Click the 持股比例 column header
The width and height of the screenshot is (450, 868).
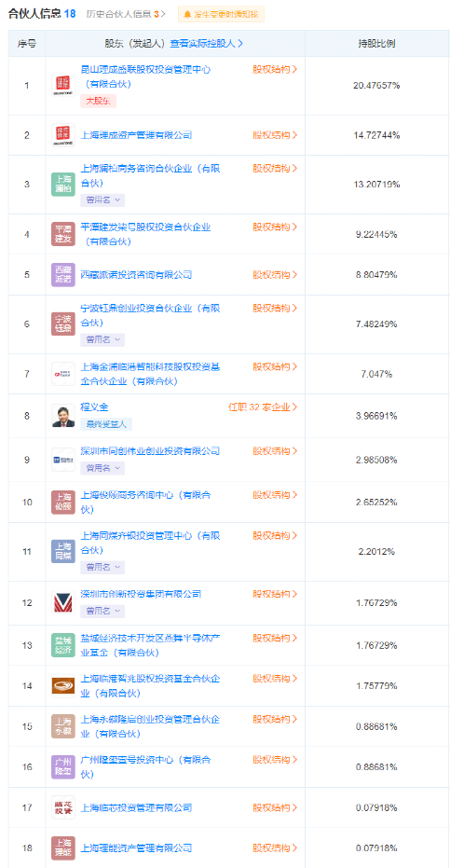click(x=376, y=43)
